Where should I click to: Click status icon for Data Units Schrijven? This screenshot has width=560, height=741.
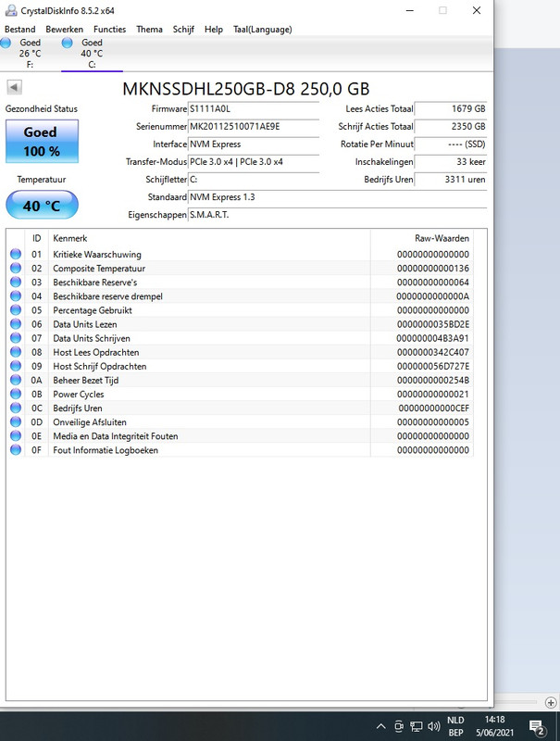click(16, 338)
